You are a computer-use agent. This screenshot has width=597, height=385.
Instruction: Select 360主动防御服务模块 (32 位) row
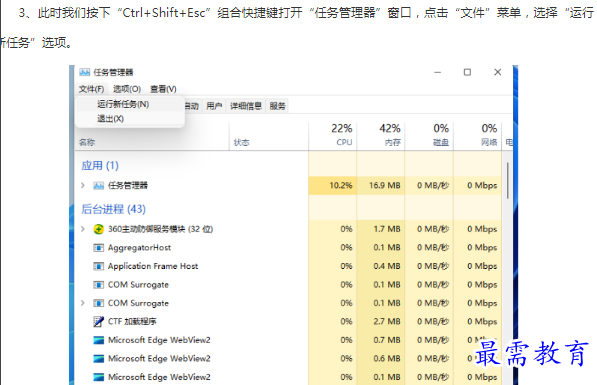click(288, 229)
